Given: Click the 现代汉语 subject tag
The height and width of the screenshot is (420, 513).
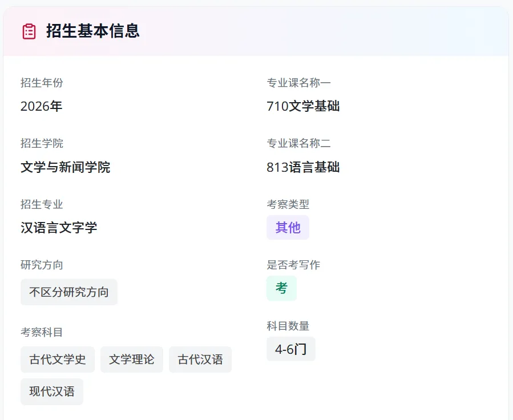Looking at the screenshot, I should (x=52, y=391).
